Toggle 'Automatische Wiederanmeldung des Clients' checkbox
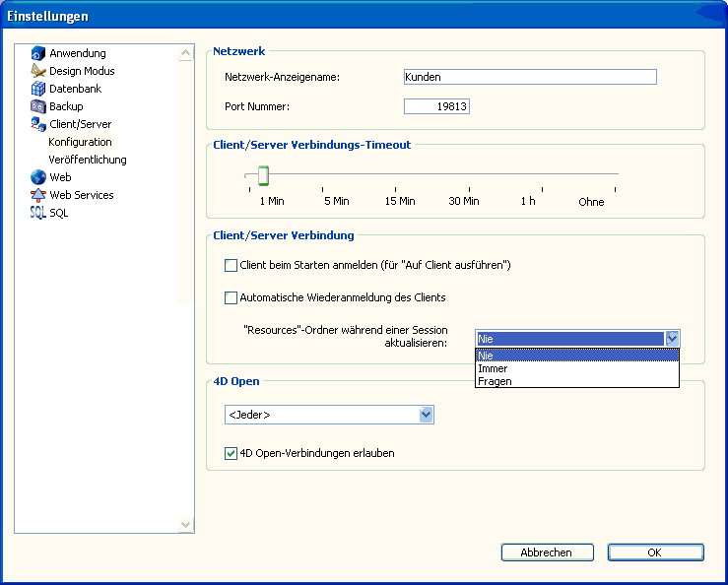The image size is (728, 585). point(232,297)
